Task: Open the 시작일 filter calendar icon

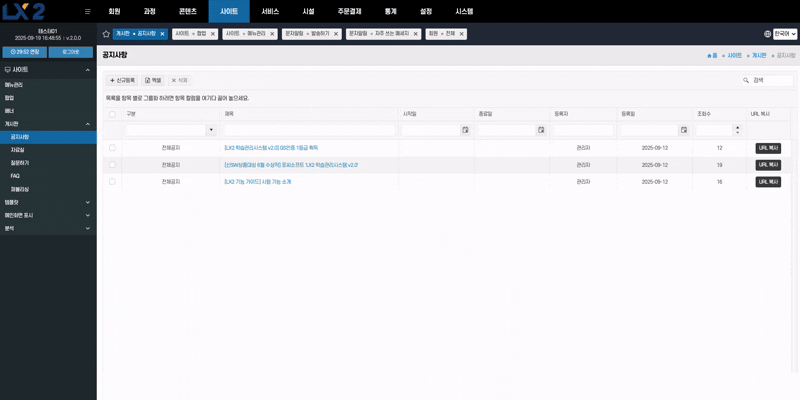Action: [465, 130]
